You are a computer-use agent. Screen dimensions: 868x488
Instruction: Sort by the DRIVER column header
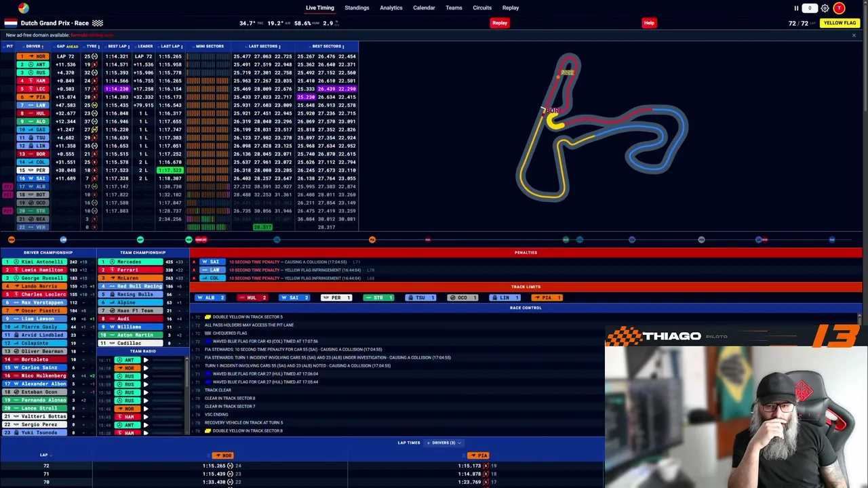click(34, 46)
